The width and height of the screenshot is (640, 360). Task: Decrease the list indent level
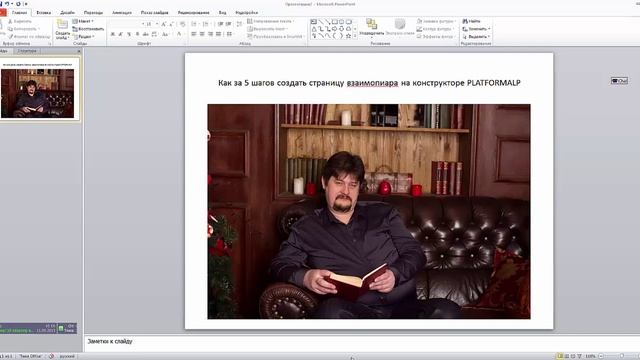(x=220, y=24)
